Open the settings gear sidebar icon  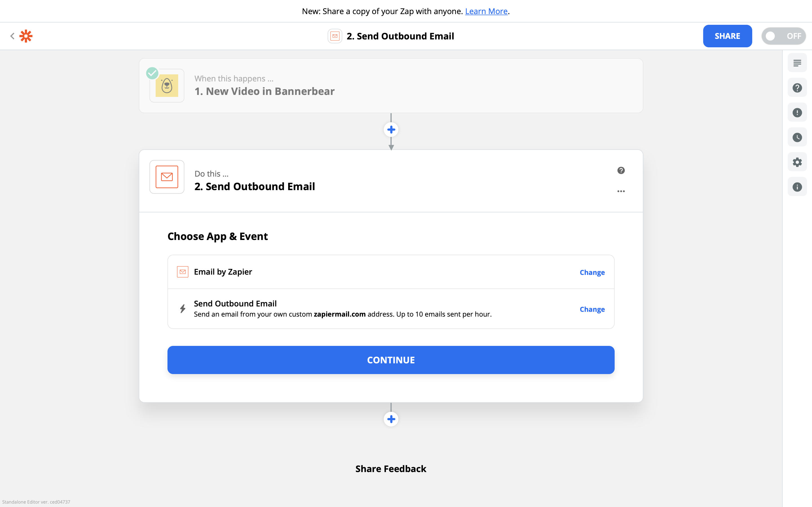pyautogui.click(x=797, y=162)
